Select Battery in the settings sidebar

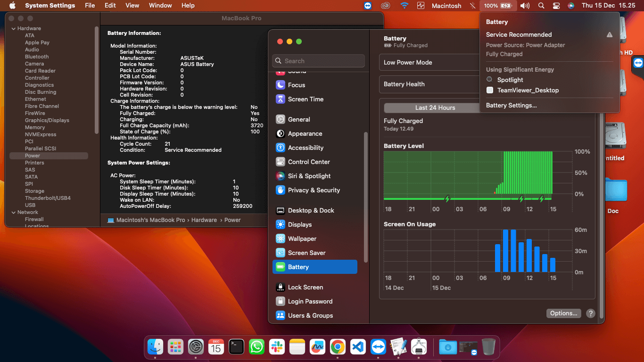point(315,267)
